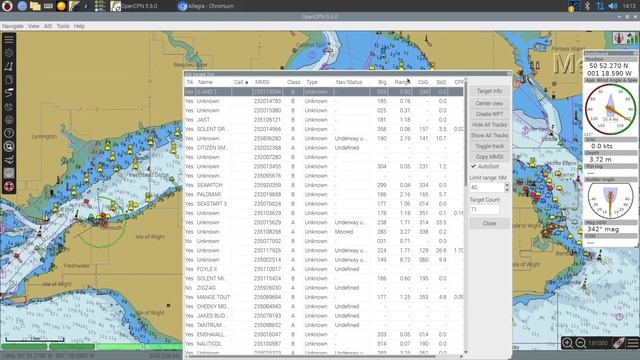Sort AIS list by MMSI header
The width and height of the screenshot is (640, 360).
(x=262, y=82)
